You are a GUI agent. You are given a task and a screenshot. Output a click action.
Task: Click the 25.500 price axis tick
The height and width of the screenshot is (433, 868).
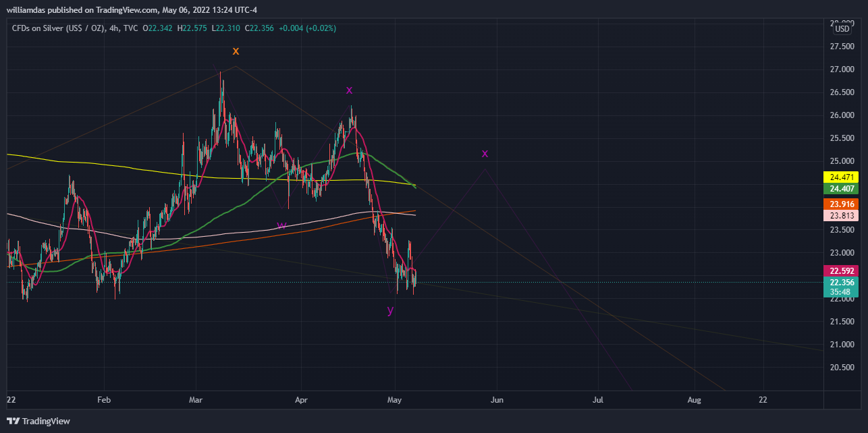coord(842,138)
